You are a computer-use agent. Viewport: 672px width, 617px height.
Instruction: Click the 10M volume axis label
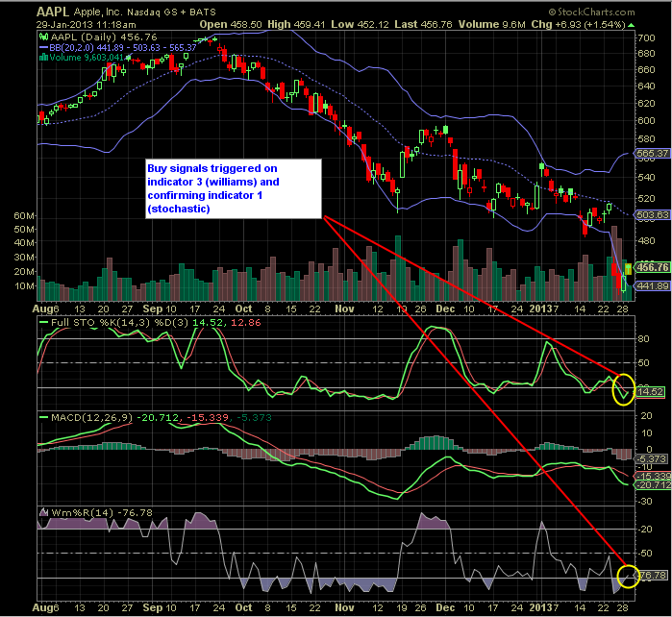pyautogui.click(x=24, y=285)
